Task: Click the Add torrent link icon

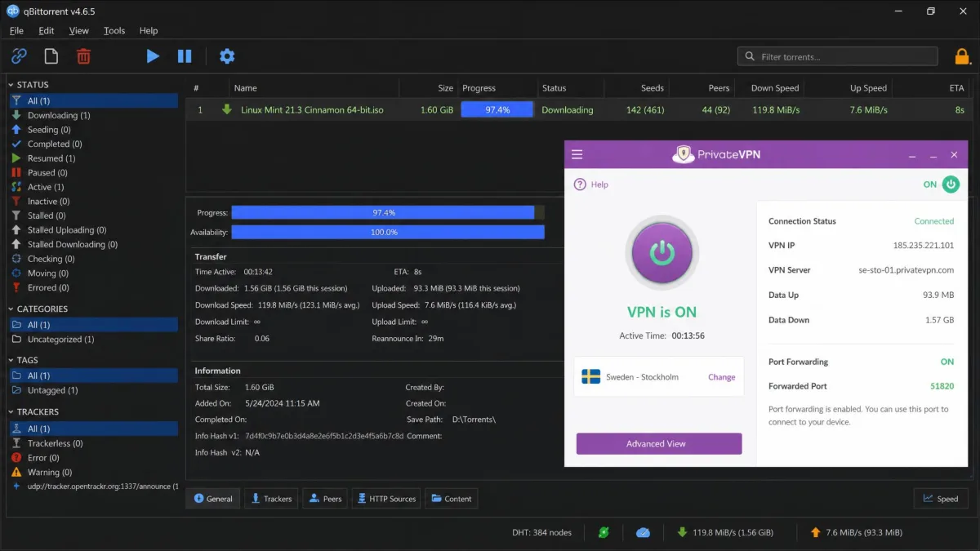Action: pos(19,56)
